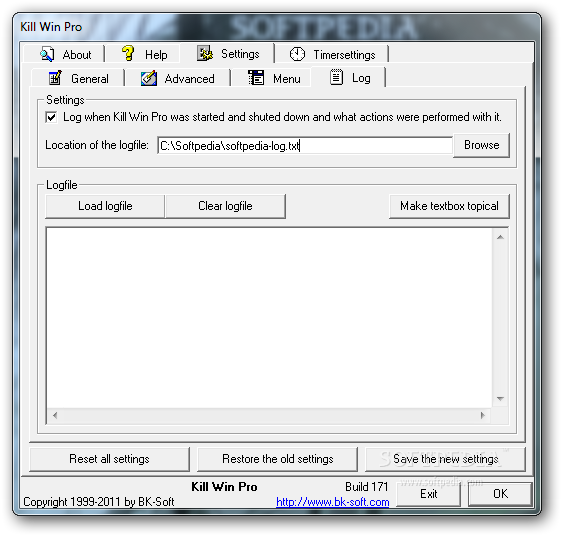Screen dimensions: 562x536
Task: Open the Help tab
Action: click(x=143, y=54)
